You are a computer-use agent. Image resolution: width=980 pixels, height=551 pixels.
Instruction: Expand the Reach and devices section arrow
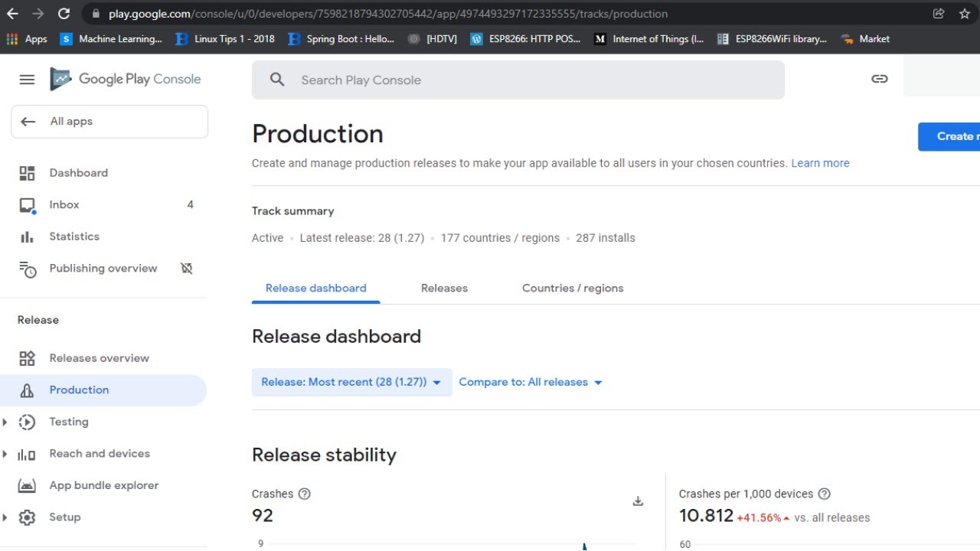point(5,455)
